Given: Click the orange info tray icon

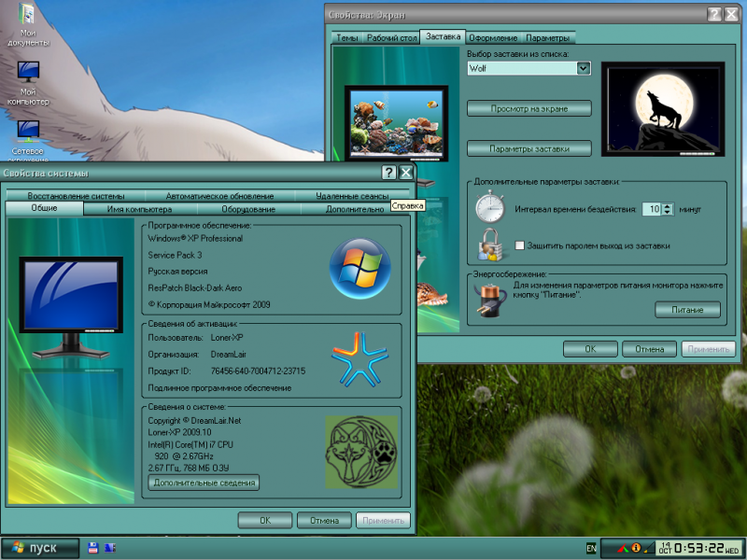Looking at the screenshot, I should (x=636, y=548).
